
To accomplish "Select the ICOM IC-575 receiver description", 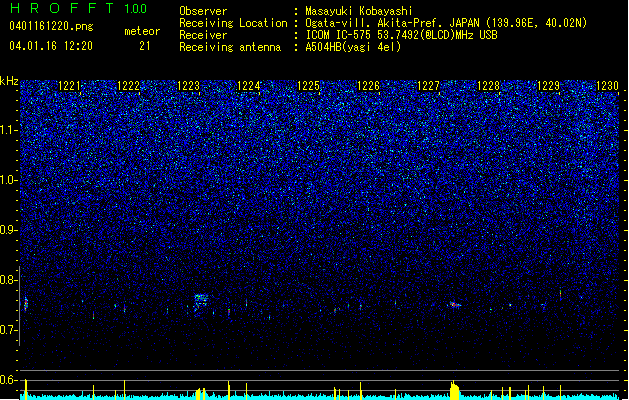I will click(x=402, y=35).
